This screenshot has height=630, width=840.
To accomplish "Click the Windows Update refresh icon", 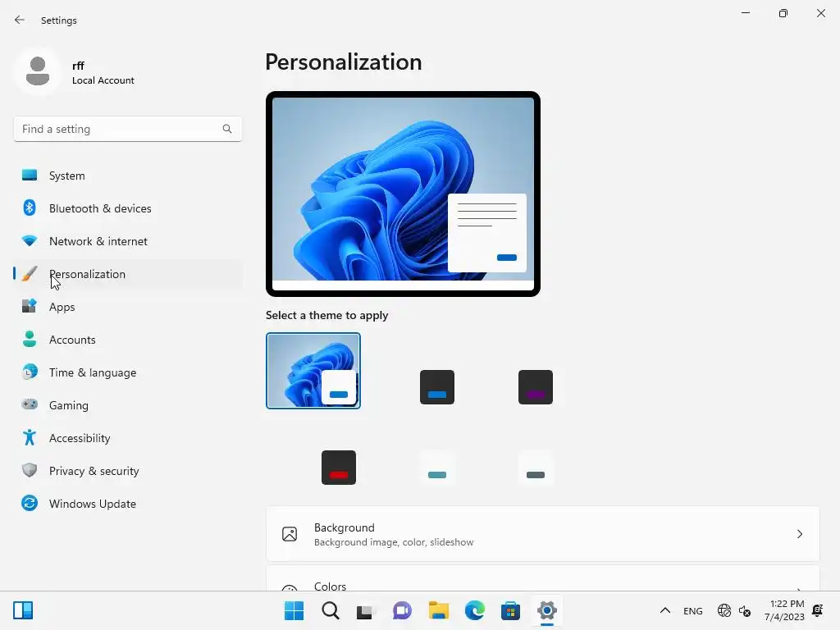I will (x=30, y=503).
